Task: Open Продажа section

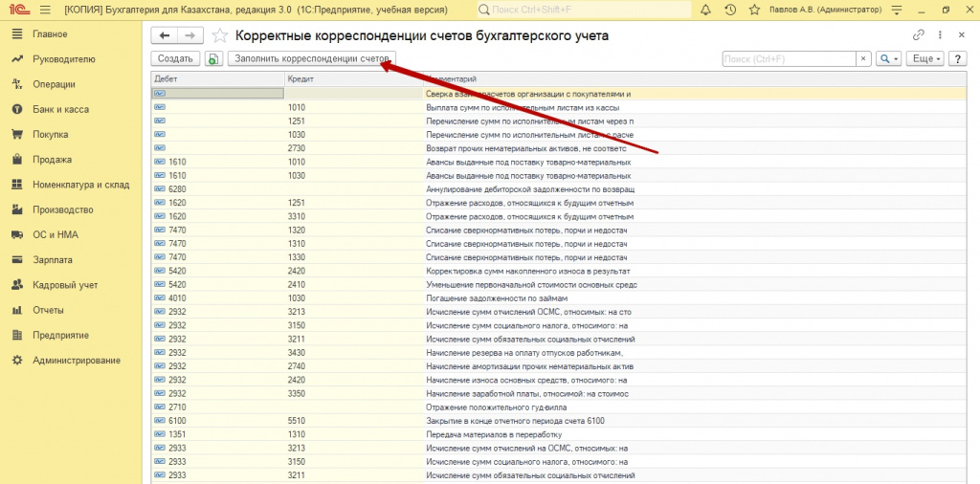Action: pos(53,159)
